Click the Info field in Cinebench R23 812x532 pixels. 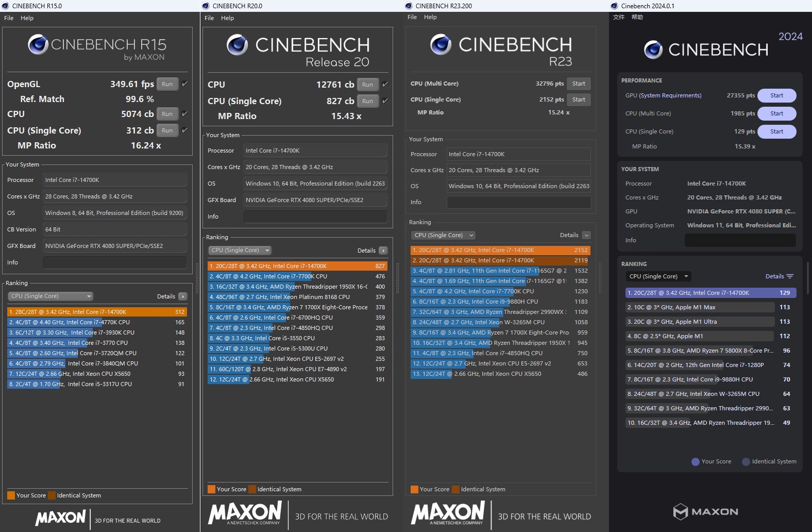(519, 202)
